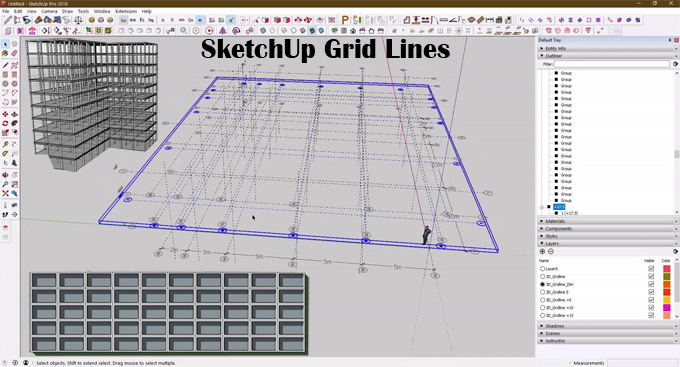Open Outliner details arrow beside Filter field

675,64
